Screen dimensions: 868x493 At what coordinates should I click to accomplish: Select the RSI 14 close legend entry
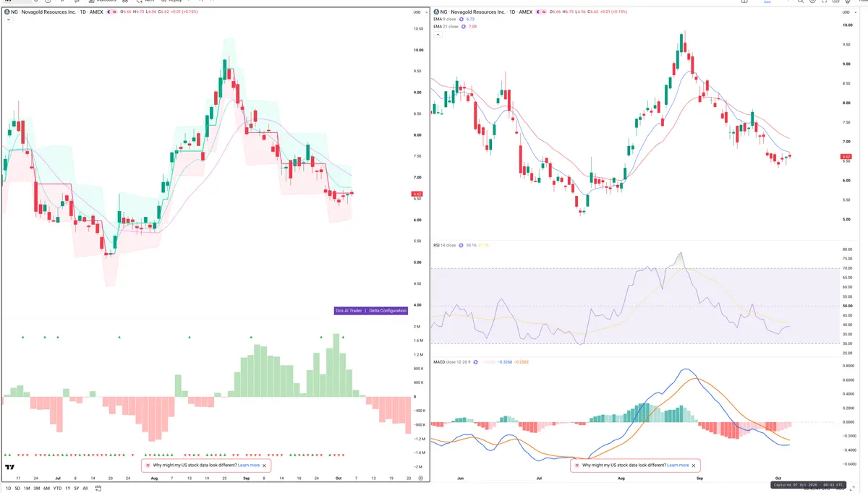pos(445,245)
